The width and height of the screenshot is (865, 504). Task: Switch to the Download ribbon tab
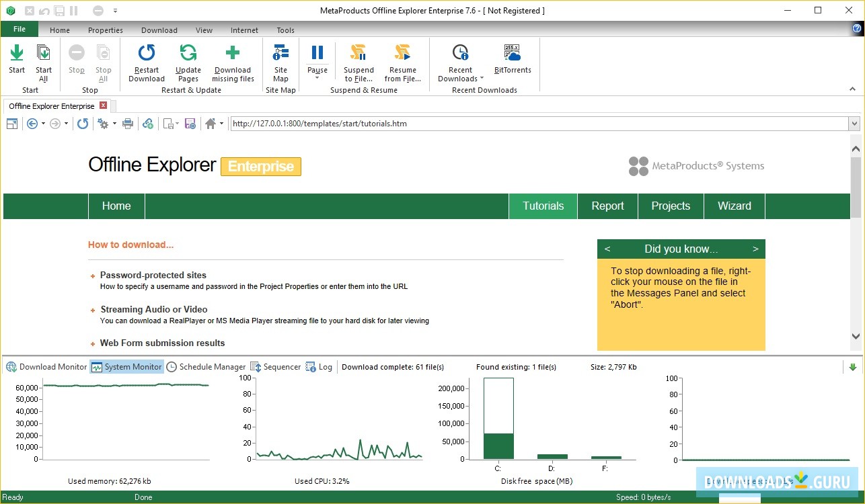[x=159, y=30]
